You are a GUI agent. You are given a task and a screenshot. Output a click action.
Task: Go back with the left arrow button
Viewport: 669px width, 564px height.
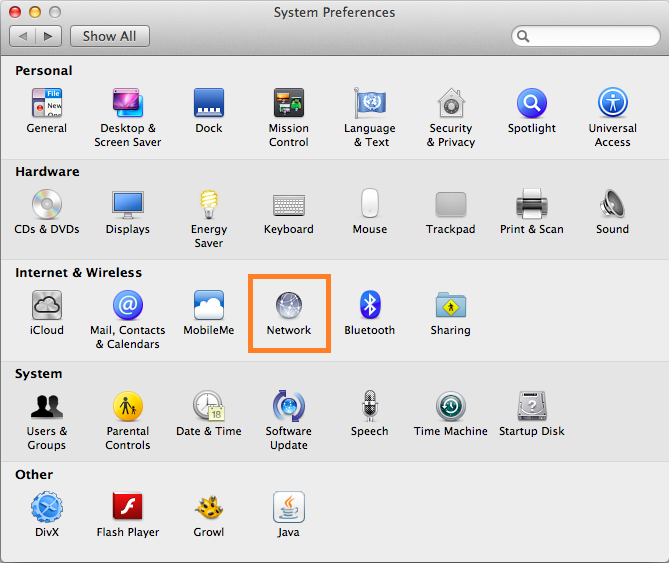23,36
